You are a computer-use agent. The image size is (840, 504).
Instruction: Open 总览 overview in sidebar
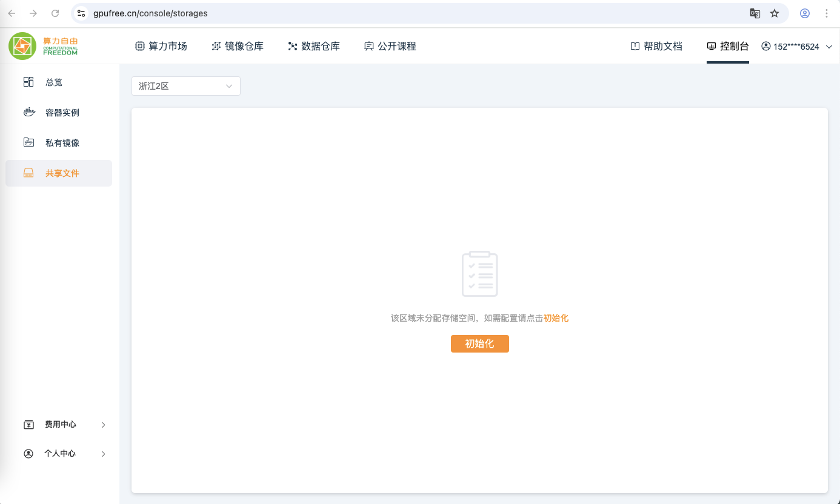pyautogui.click(x=53, y=82)
